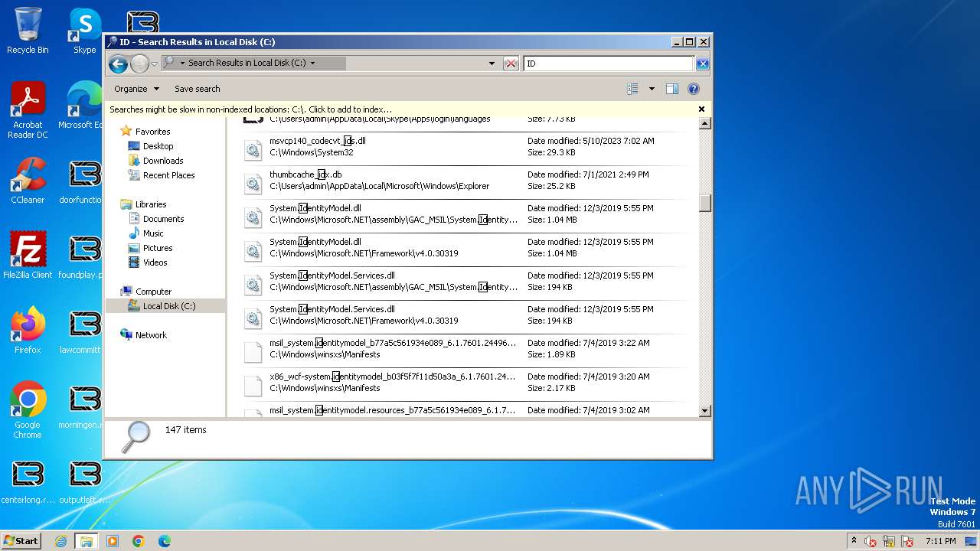
Task: Select Network in the navigation pane
Action: [151, 335]
